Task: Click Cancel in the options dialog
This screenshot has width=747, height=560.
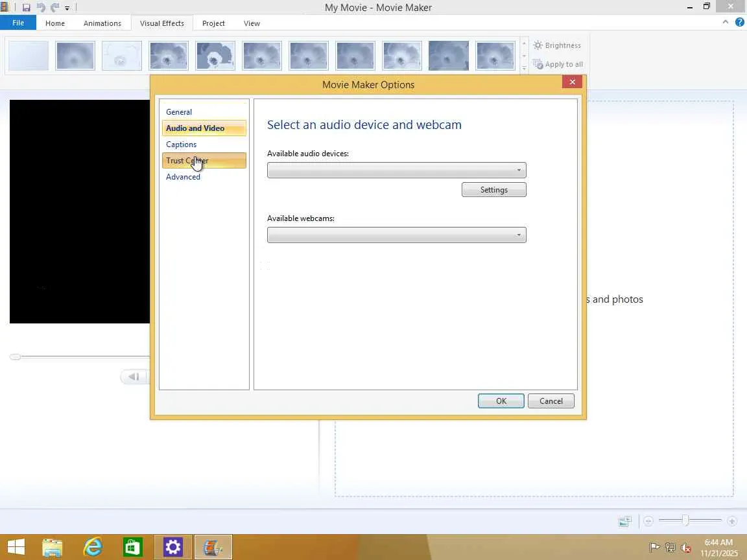Action: 551,401
